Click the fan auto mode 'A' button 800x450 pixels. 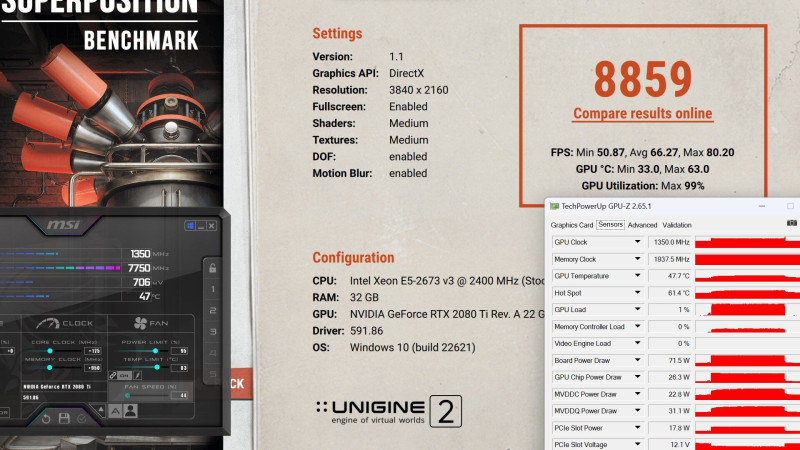click(115, 411)
